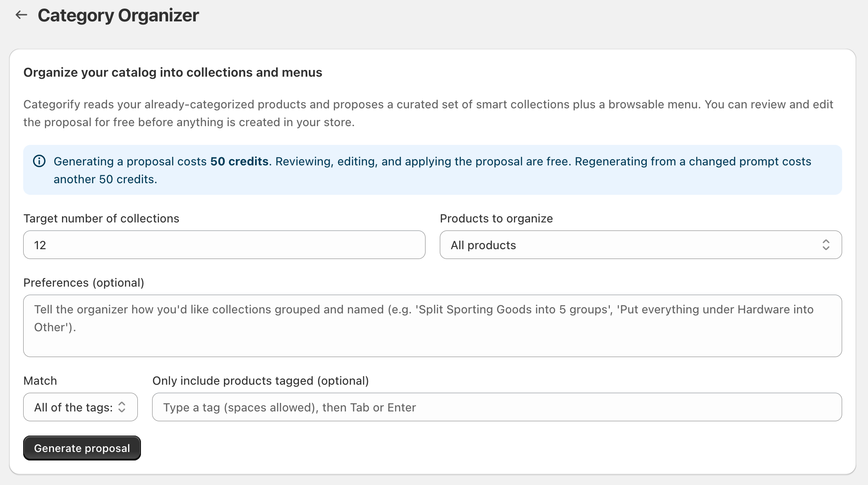Screen dimensions: 868x485
Task: Click the Category Organizer page title
Action: point(118,16)
